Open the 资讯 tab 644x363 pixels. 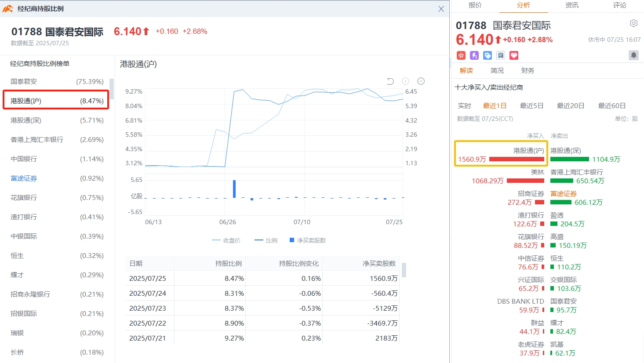(572, 5)
